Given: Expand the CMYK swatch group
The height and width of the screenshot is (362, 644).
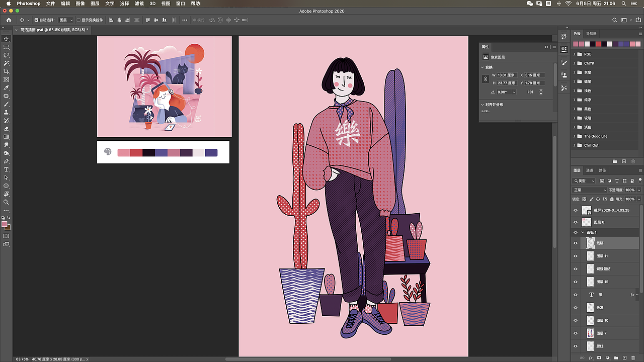Looking at the screenshot, I should (x=575, y=63).
